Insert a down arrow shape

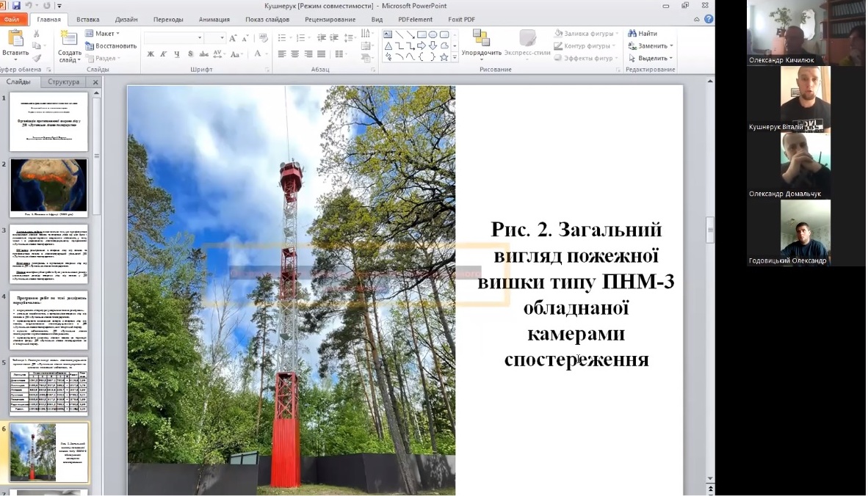[433, 45]
